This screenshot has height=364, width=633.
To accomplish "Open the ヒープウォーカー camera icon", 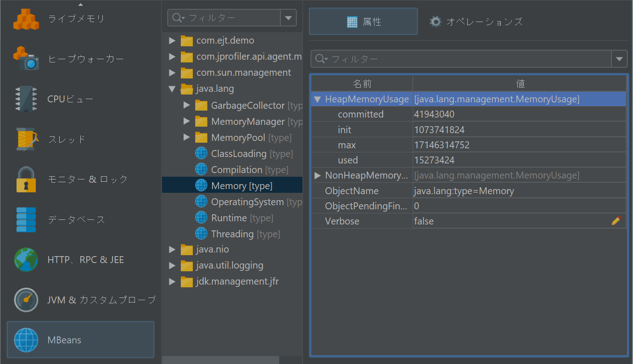I will pyautogui.click(x=26, y=59).
